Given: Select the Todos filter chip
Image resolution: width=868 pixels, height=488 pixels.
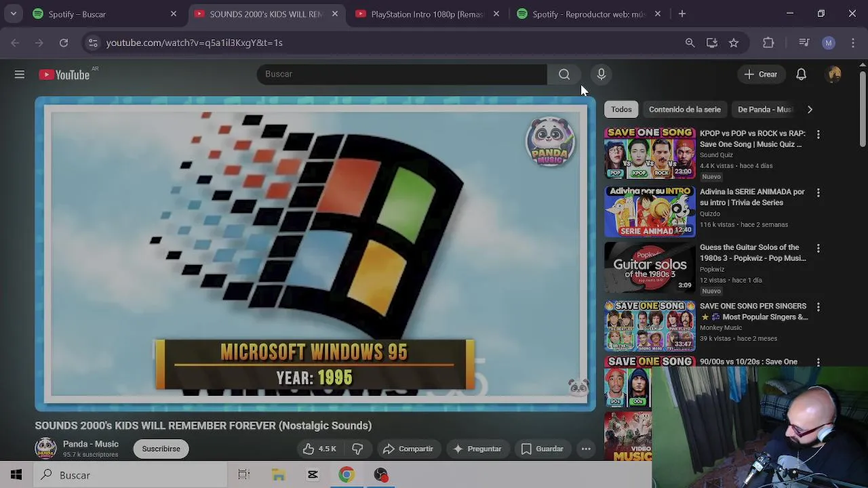Looking at the screenshot, I should pyautogui.click(x=621, y=109).
